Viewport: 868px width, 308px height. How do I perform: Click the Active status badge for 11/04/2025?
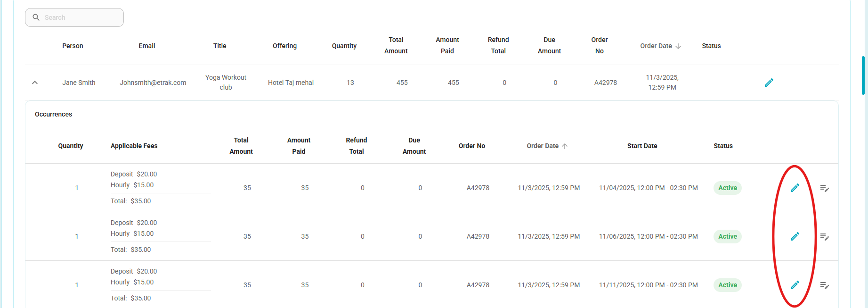point(728,188)
